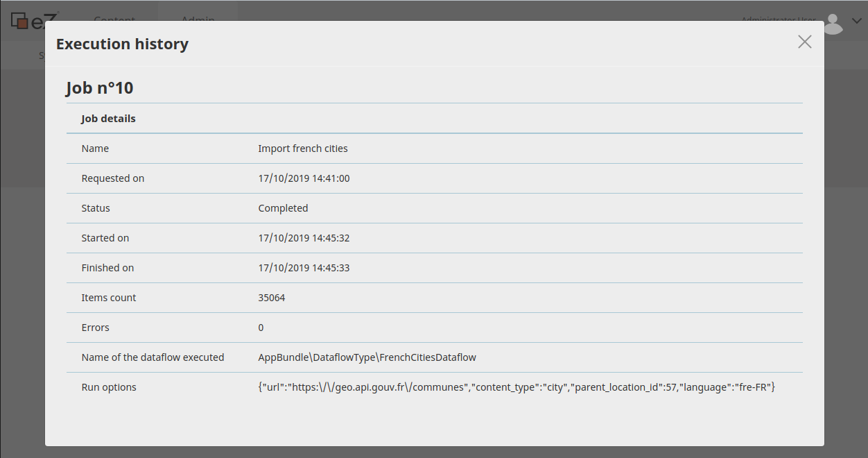The image size is (868, 458).
Task: Click the Job details table header
Action: click(108, 119)
